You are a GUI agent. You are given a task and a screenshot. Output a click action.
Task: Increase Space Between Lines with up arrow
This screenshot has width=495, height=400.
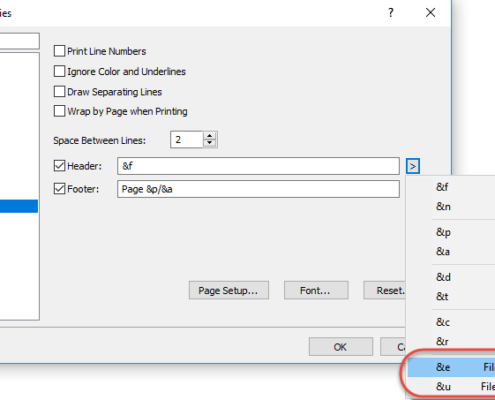(x=210, y=136)
